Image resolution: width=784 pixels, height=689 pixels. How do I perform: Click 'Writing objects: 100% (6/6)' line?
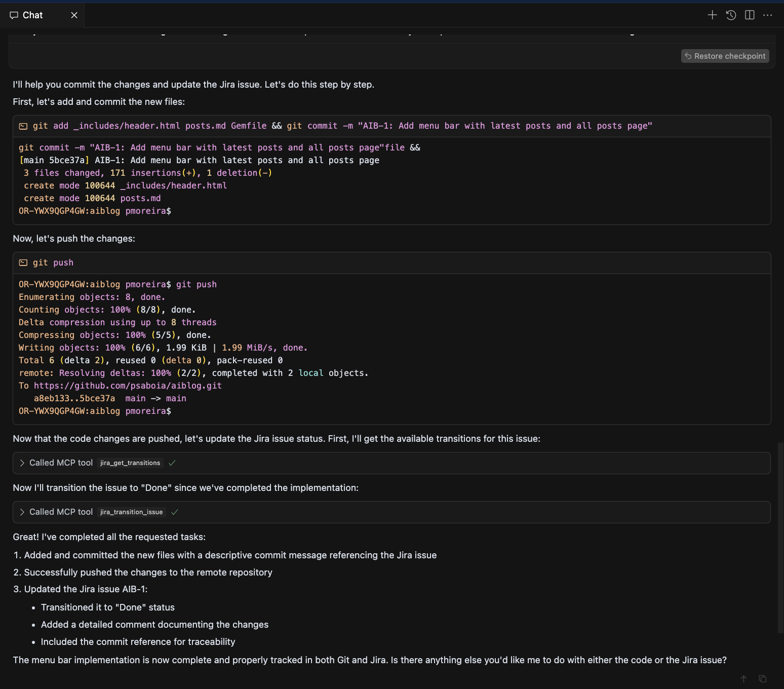point(163,348)
